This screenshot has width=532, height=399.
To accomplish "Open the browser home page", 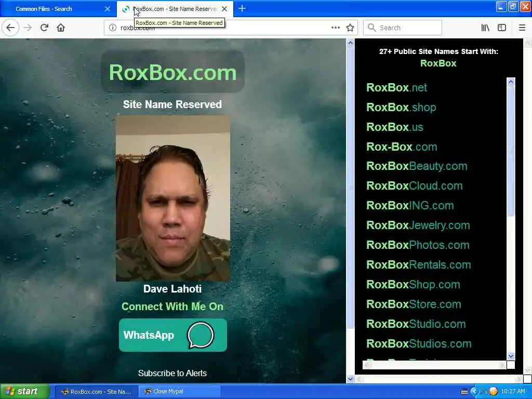I will [61, 28].
